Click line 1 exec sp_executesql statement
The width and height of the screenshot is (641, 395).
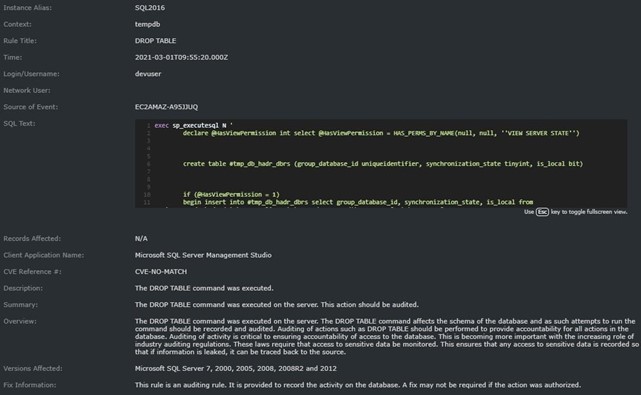(193, 126)
